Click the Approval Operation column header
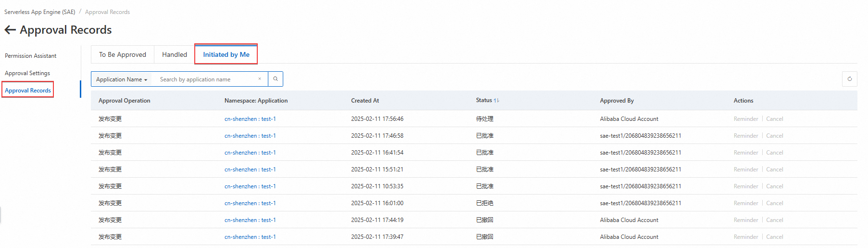This screenshot has height=248, width=868. click(x=125, y=101)
